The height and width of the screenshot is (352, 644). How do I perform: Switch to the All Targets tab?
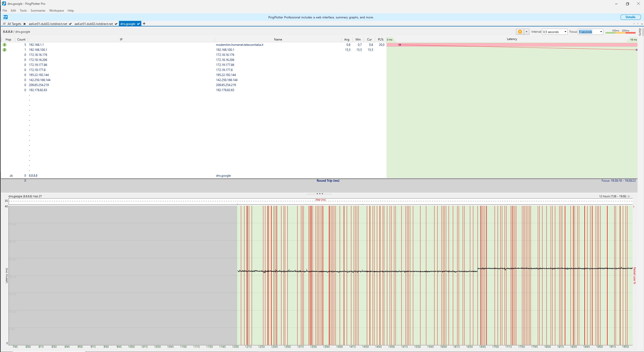click(x=14, y=24)
